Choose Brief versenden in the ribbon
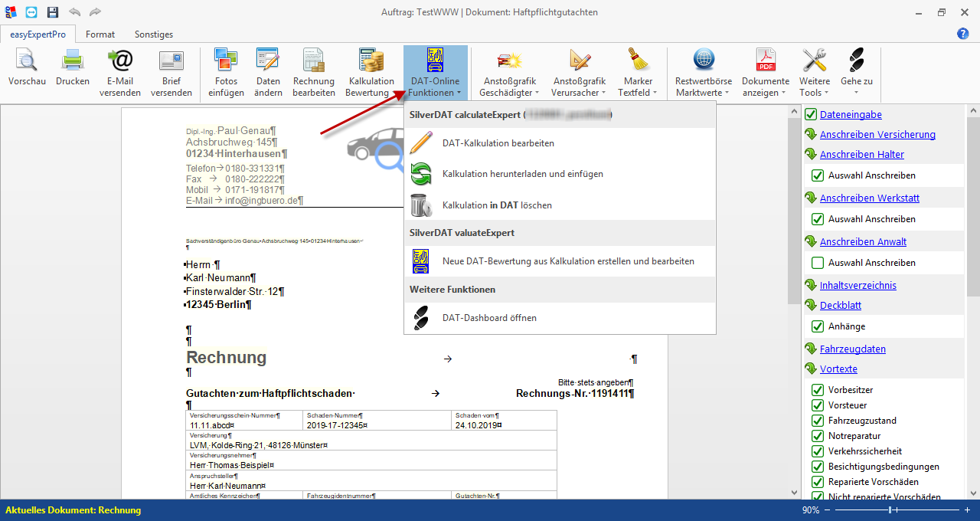This screenshot has height=521, width=980. click(171, 73)
